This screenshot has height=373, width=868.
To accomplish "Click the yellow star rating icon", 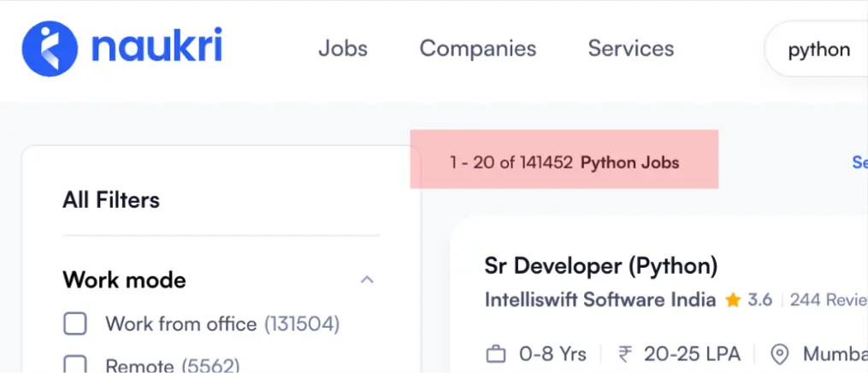I will (x=733, y=300).
